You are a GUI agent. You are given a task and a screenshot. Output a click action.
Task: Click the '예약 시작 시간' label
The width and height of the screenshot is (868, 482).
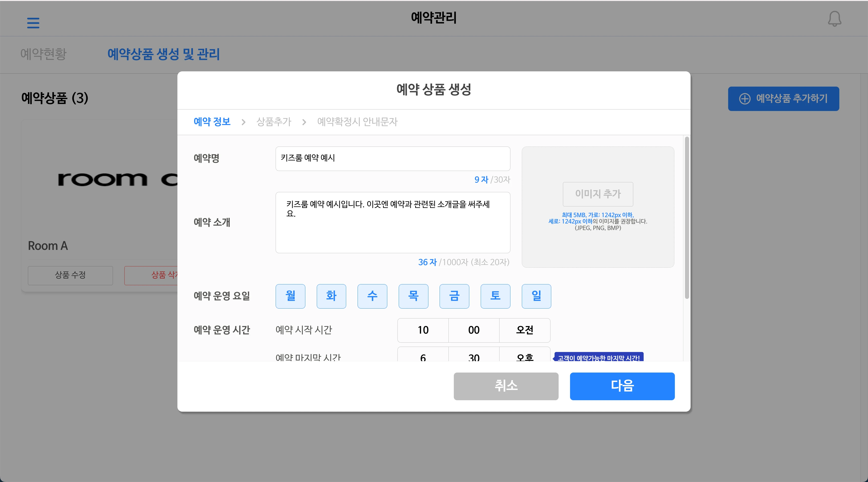304,330
